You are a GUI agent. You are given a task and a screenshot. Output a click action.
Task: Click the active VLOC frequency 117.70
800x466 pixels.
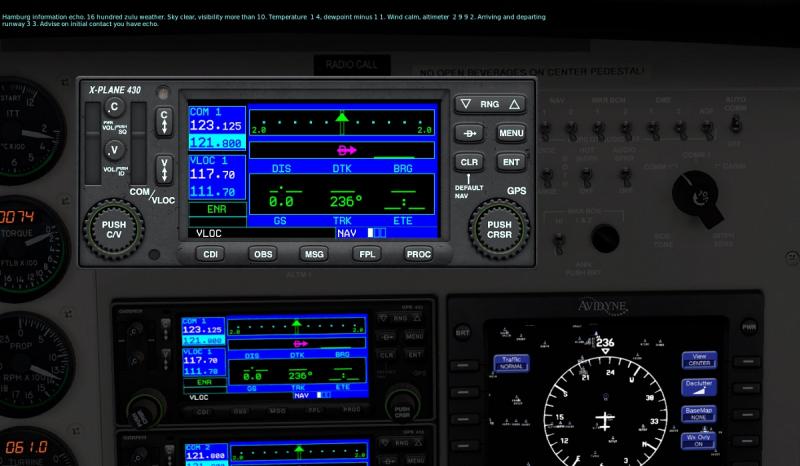[x=212, y=175]
